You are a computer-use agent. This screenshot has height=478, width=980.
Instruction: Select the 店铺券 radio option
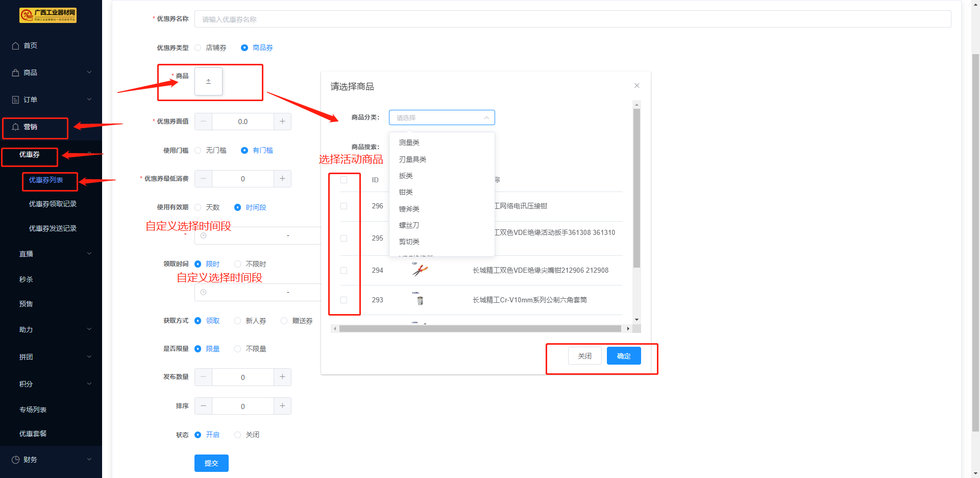pos(198,48)
